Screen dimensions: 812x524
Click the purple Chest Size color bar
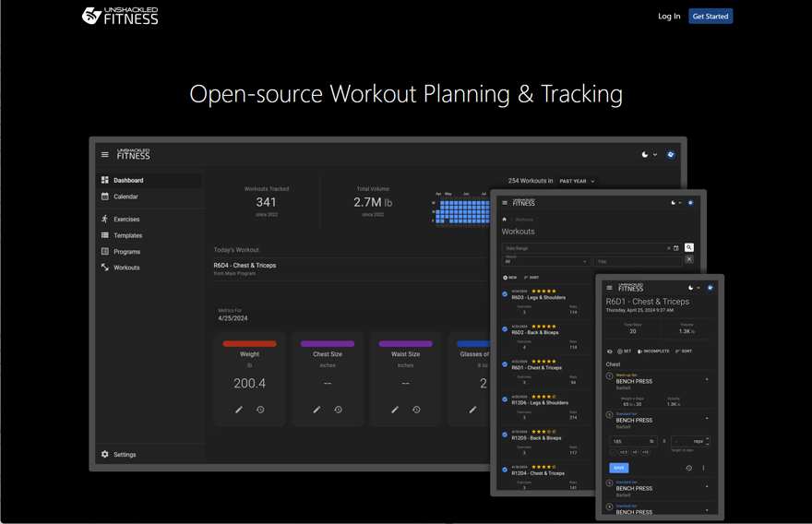pos(328,344)
